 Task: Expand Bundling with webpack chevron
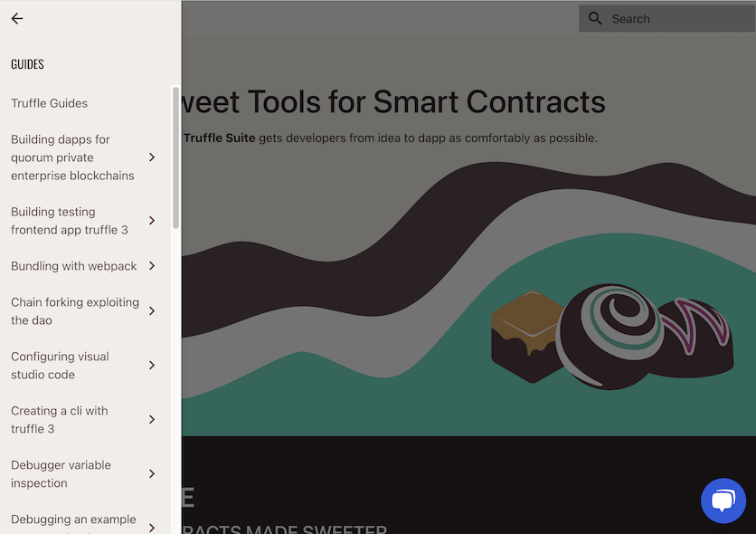152,266
